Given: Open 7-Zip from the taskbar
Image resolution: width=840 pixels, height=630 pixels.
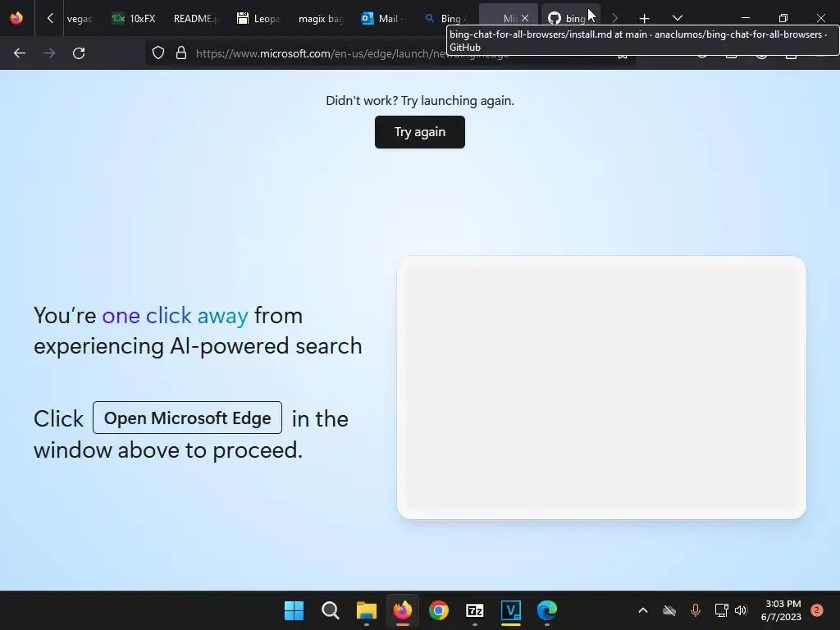Looking at the screenshot, I should tap(475, 610).
